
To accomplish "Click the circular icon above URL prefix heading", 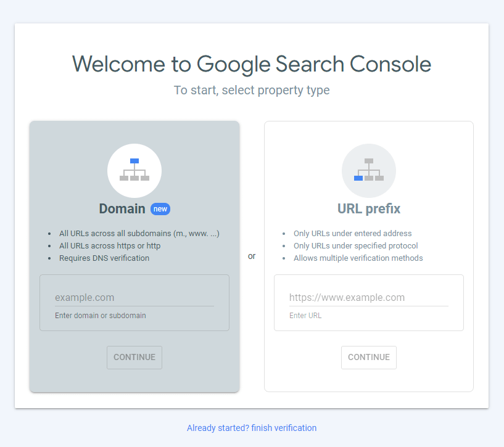I will point(368,170).
